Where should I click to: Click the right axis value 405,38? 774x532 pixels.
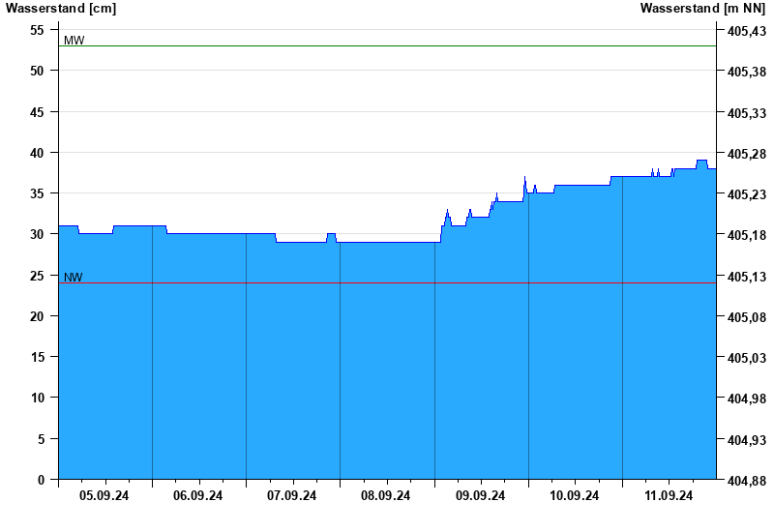[747, 72]
